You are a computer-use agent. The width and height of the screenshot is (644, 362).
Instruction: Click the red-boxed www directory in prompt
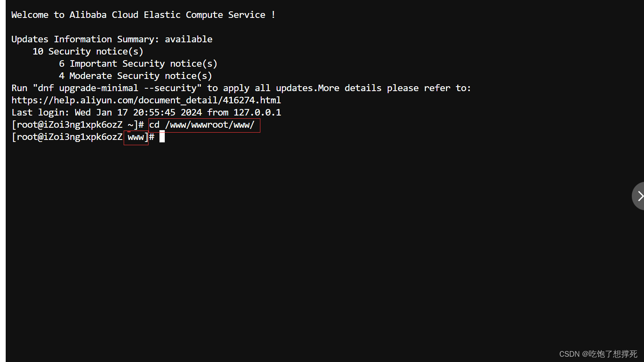(x=136, y=137)
